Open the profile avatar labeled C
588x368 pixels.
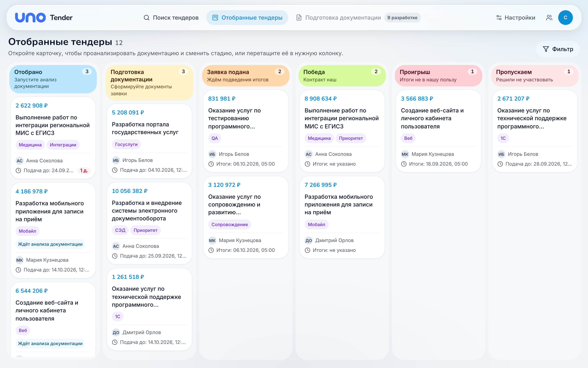click(565, 18)
